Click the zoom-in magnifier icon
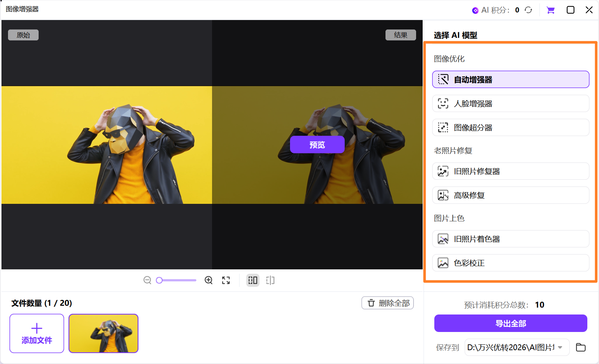 [208, 280]
